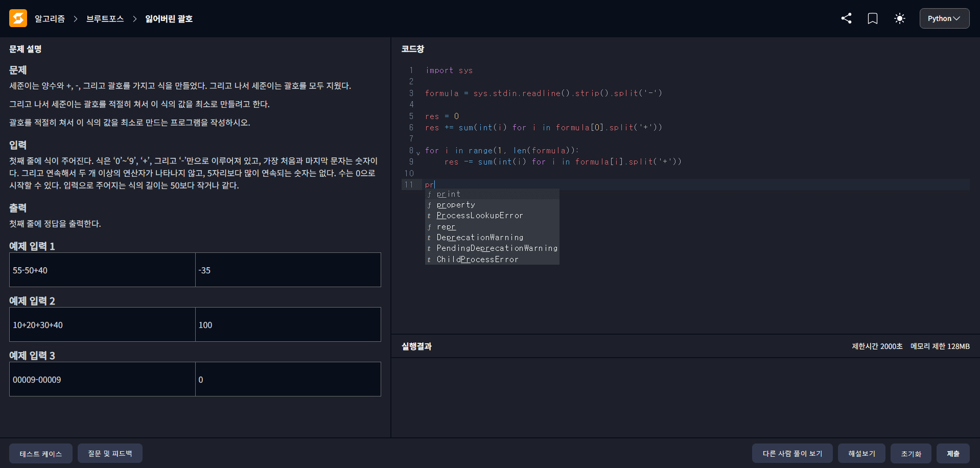Toggle light theme with the sun icon
980x468 pixels.
pos(899,18)
